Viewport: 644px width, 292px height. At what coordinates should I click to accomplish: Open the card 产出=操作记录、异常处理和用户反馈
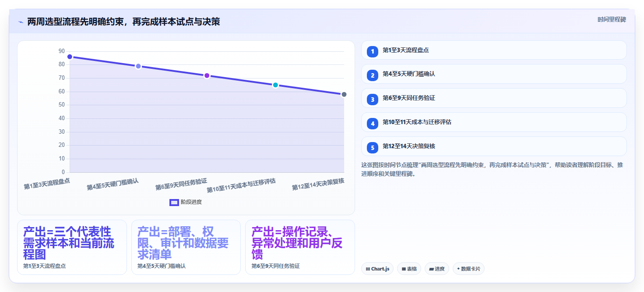(300, 247)
